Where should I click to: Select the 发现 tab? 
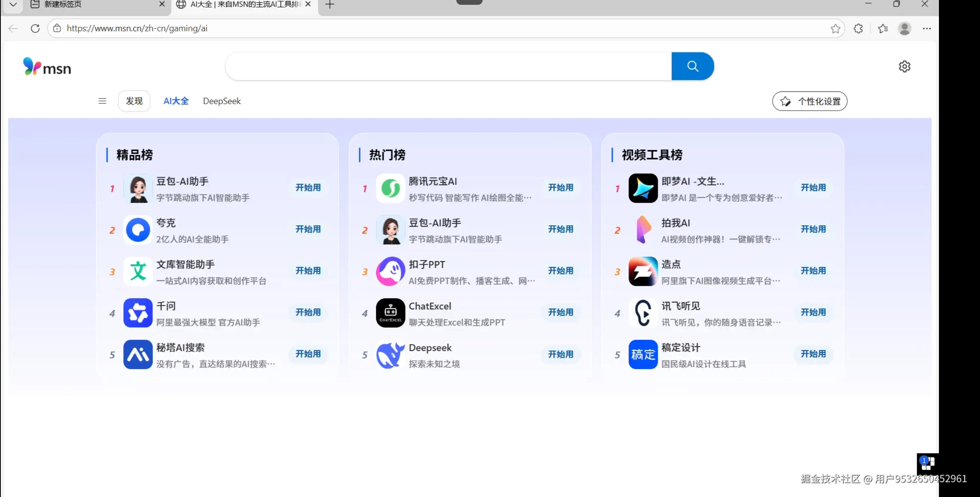click(134, 101)
